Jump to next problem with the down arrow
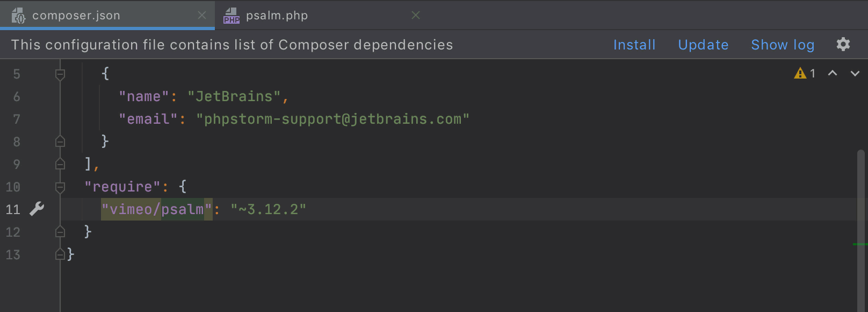868x312 pixels. pos(853,73)
